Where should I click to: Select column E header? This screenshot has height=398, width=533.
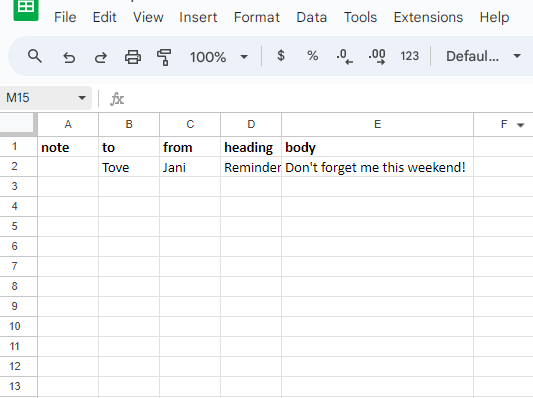377,124
